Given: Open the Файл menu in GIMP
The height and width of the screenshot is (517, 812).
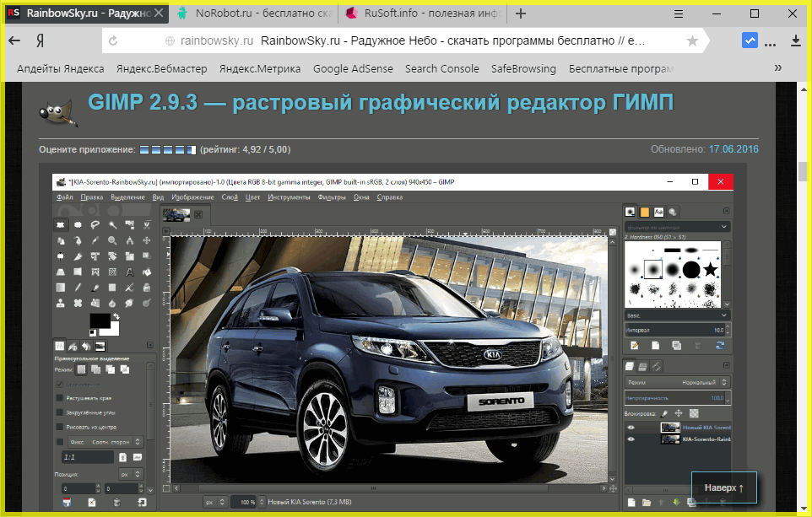Looking at the screenshot, I should [x=65, y=197].
